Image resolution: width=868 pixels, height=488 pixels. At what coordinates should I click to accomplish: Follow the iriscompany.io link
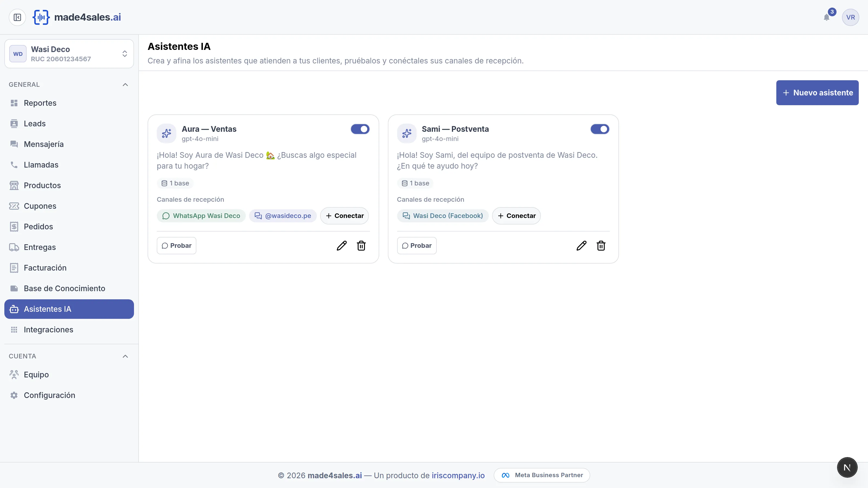click(458, 475)
